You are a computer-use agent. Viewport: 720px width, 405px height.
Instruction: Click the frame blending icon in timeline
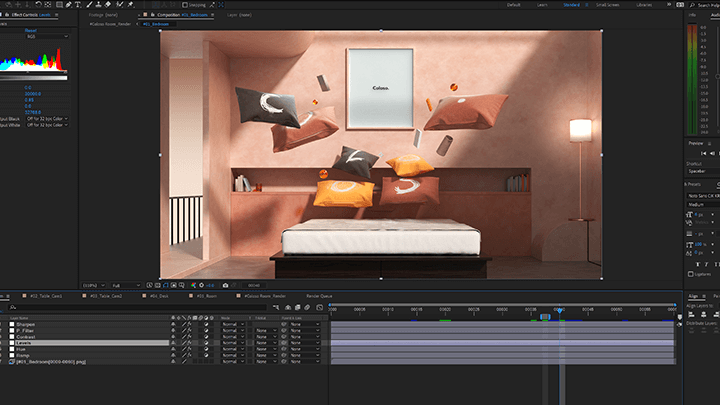297,308
